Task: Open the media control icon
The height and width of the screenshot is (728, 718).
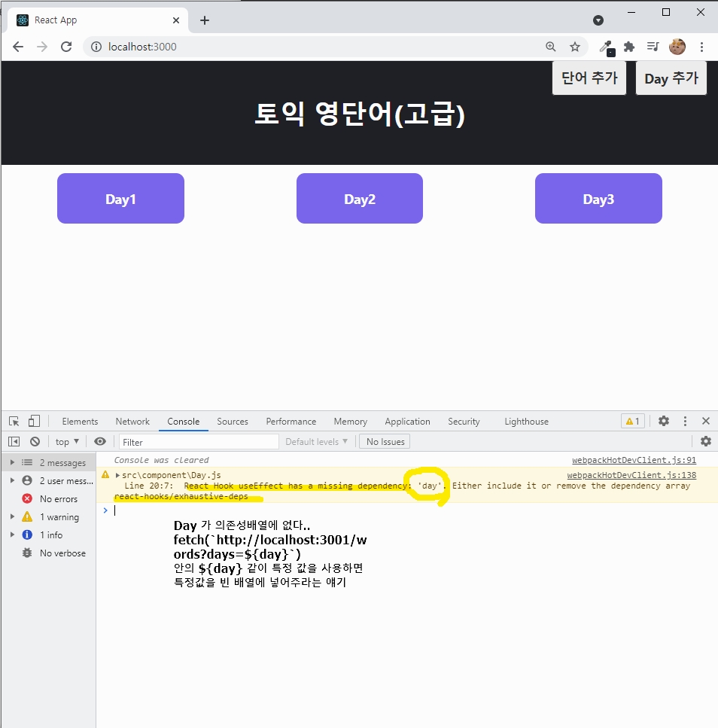Action: [653, 47]
